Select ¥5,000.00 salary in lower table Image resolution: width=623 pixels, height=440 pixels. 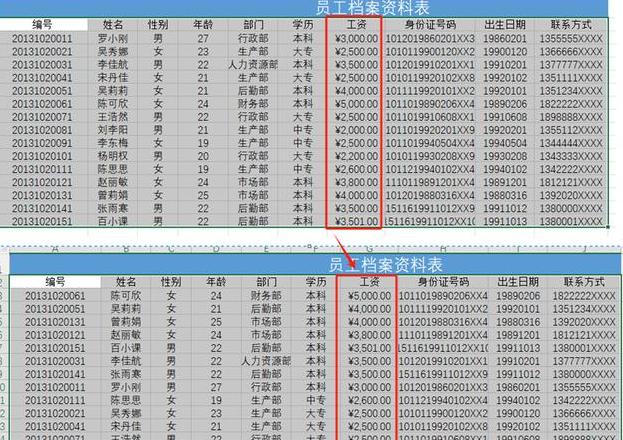[x=370, y=296]
